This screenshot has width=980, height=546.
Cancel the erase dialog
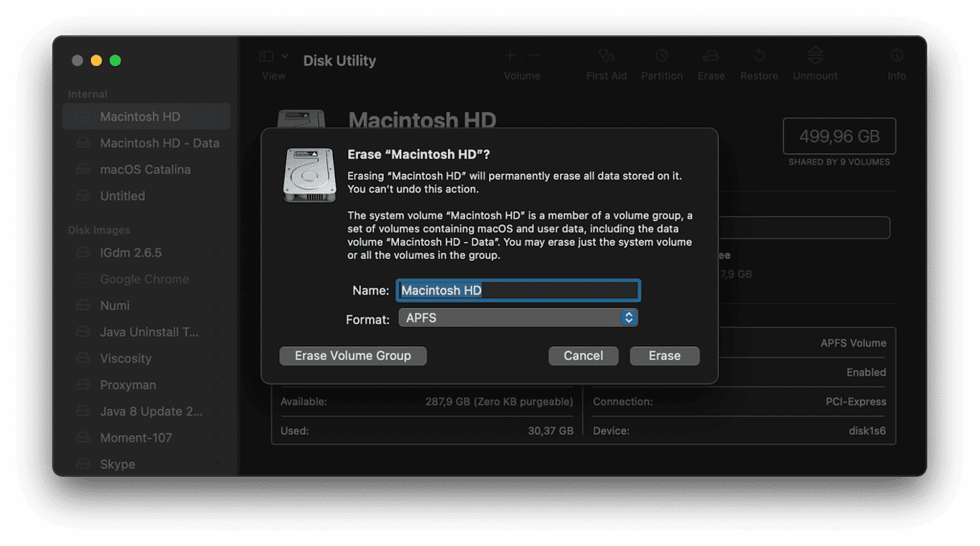[x=583, y=356]
